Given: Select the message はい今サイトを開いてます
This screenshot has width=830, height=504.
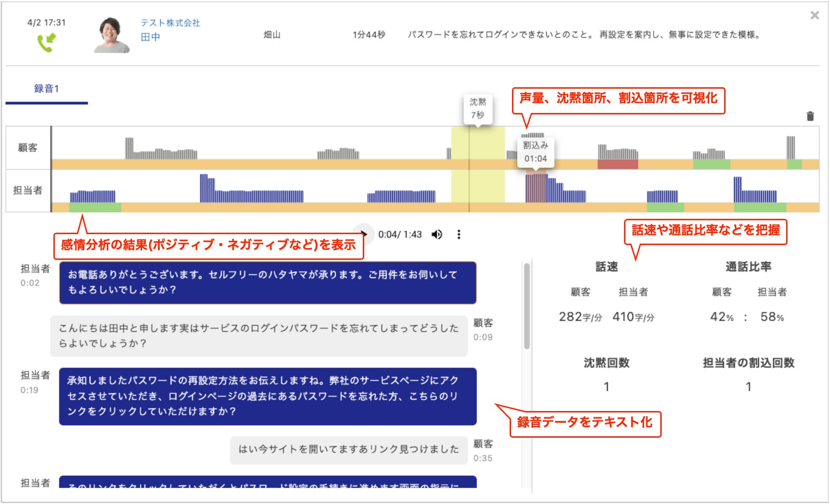Looking at the screenshot, I should pos(348,450).
